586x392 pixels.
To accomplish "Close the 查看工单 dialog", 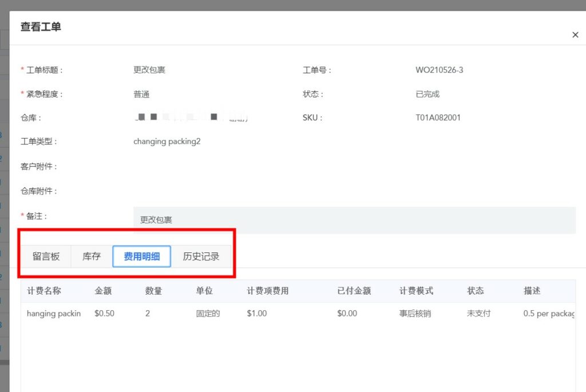I will tap(575, 34).
